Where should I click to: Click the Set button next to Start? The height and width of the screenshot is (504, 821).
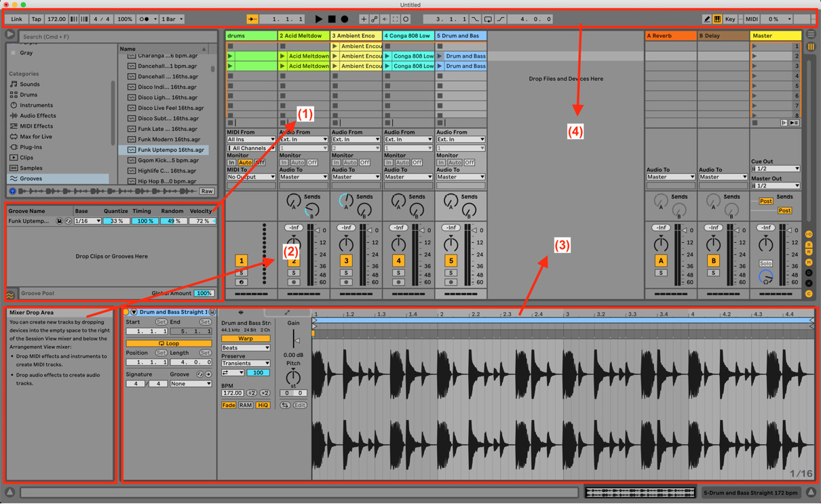[161, 322]
